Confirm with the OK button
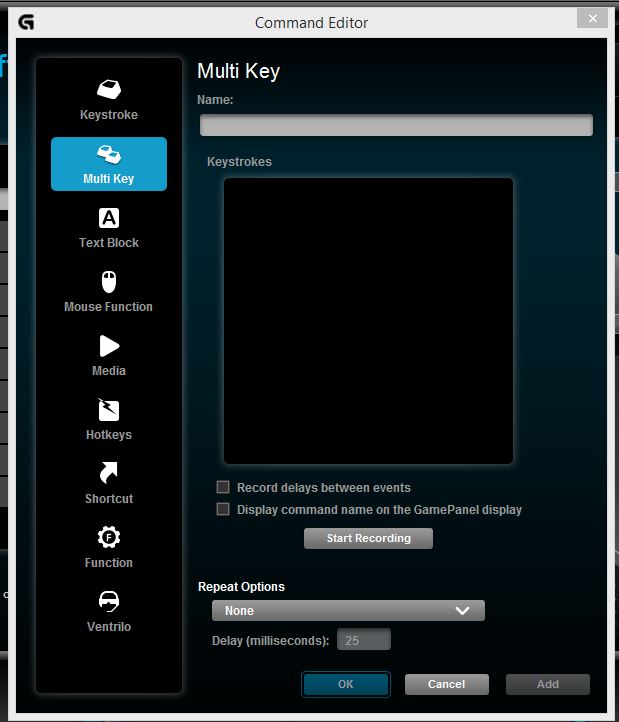Screen dimensions: 619x722 pos(346,685)
